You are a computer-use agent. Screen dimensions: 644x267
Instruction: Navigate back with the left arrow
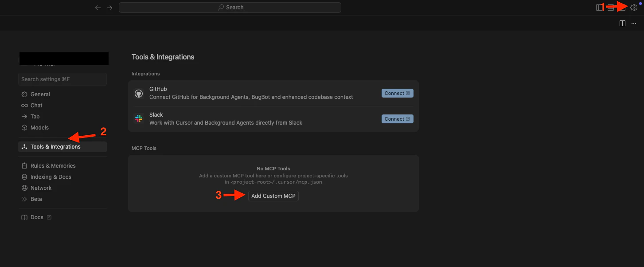pyautogui.click(x=98, y=7)
